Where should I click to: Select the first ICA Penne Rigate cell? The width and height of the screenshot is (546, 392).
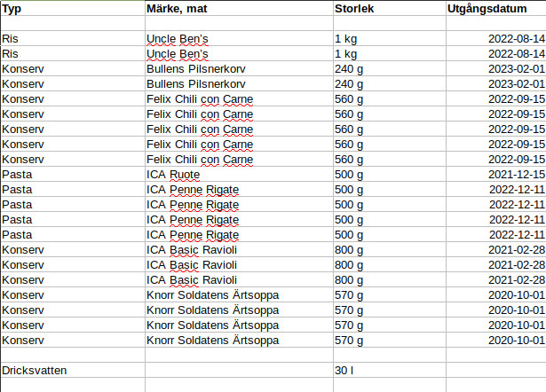click(x=239, y=189)
